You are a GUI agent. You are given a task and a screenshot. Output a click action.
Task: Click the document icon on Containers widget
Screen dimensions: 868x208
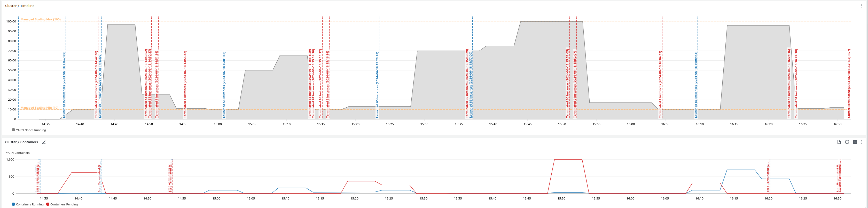pos(839,142)
